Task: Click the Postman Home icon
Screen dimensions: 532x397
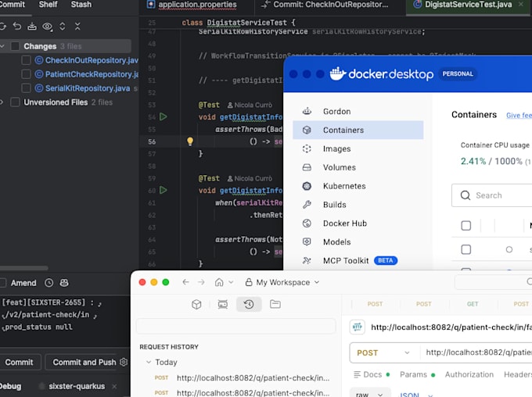Action: point(219,282)
